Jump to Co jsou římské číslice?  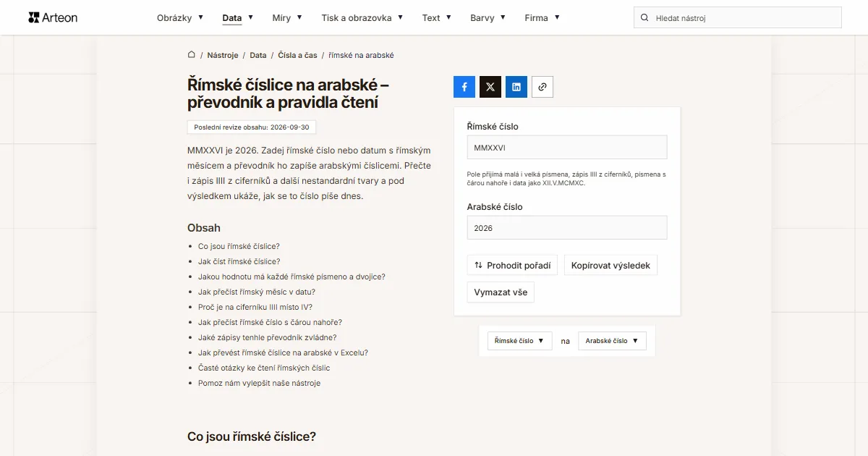tap(239, 246)
